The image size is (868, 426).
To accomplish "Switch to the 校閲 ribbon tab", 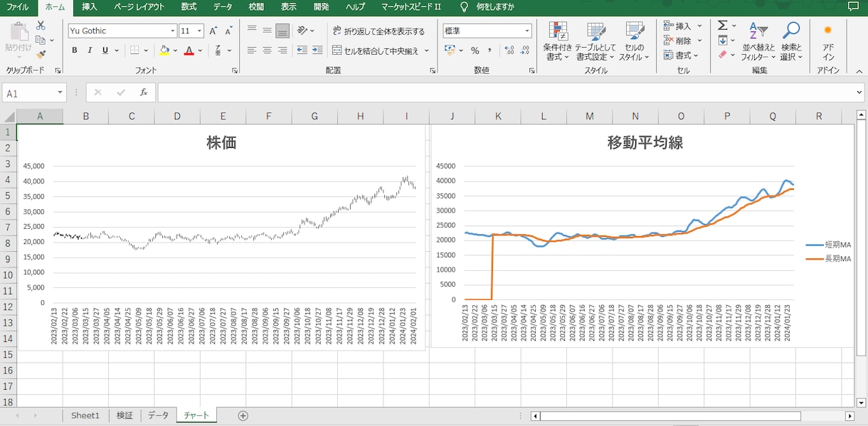I will click(x=256, y=7).
